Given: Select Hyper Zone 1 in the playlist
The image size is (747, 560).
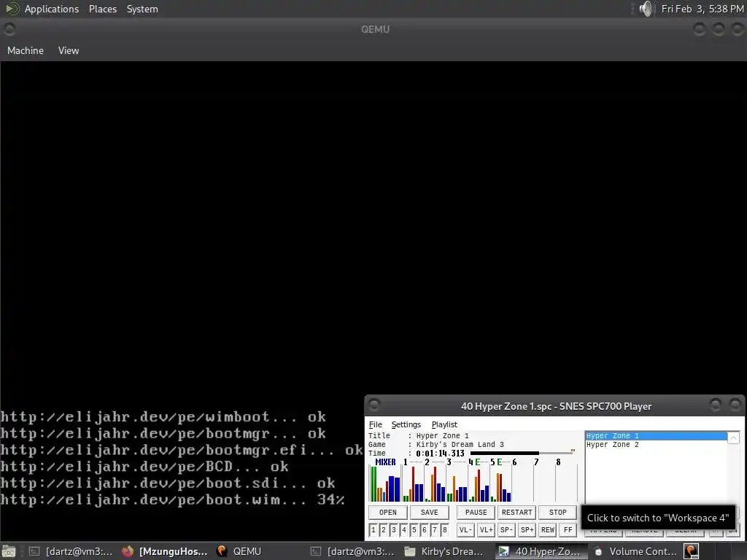Looking at the screenshot, I should coord(657,436).
